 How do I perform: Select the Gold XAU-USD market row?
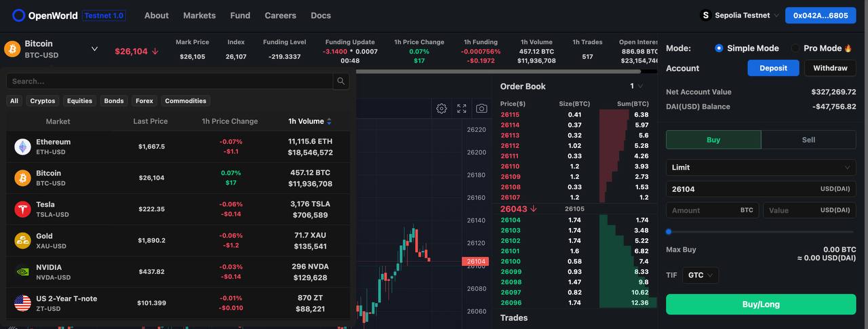(x=178, y=240)
